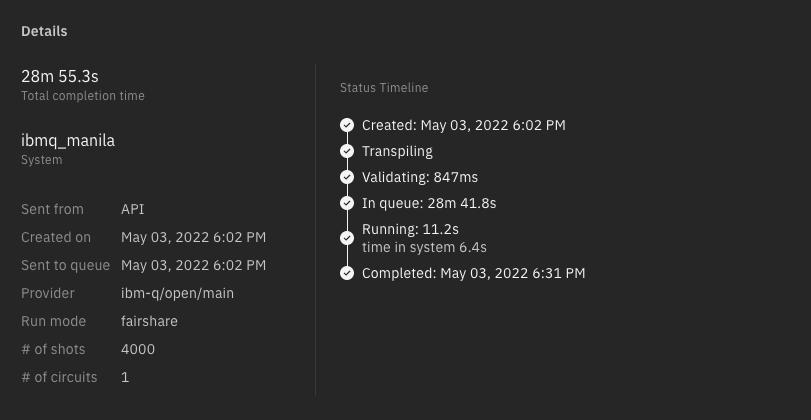
Task: Select the Transpiling timeline label
Action: 397,151
